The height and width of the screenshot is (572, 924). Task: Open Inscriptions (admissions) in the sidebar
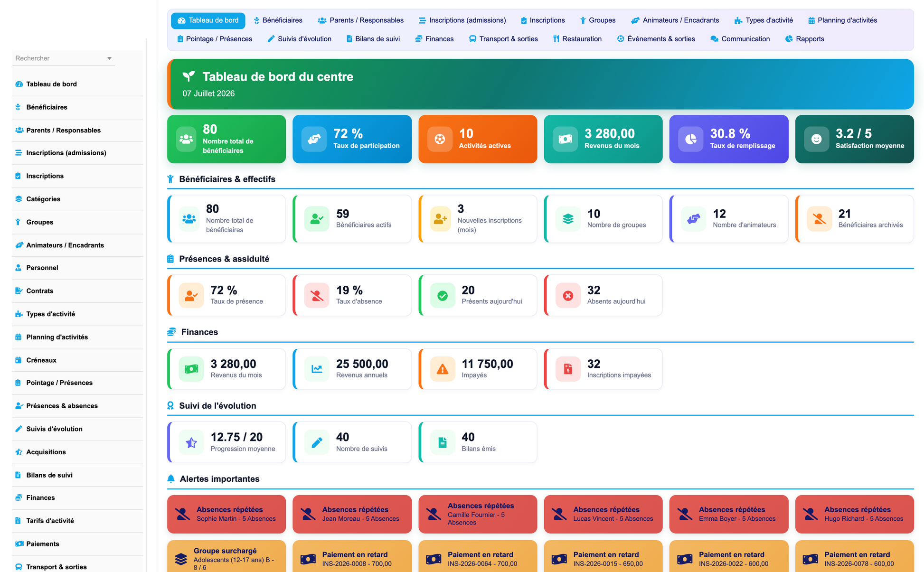pos(77,153)
